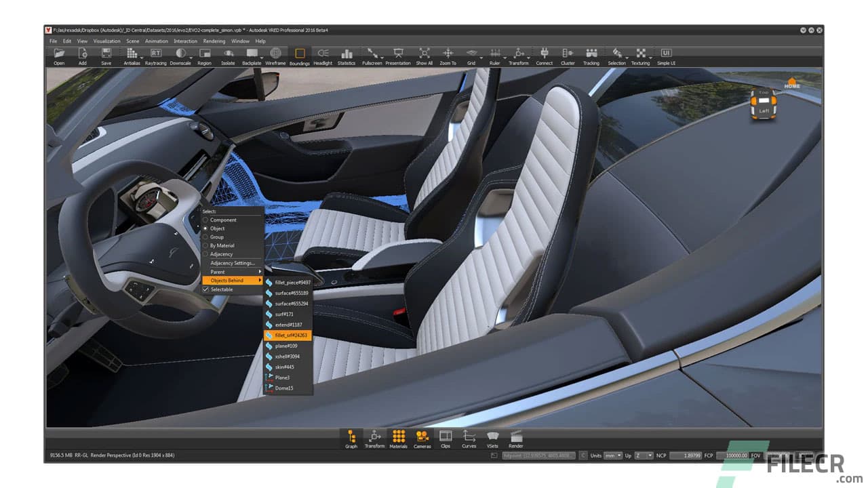Open the Curves editor

469,437
